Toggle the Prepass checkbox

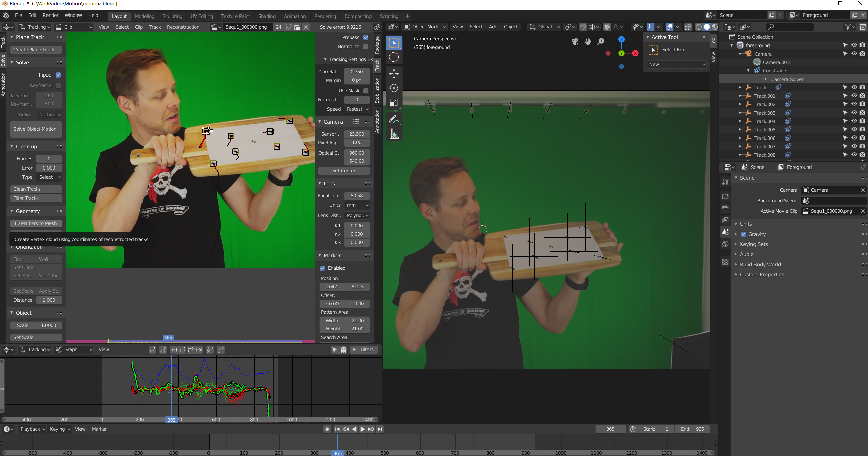click(x=366, y=37)
